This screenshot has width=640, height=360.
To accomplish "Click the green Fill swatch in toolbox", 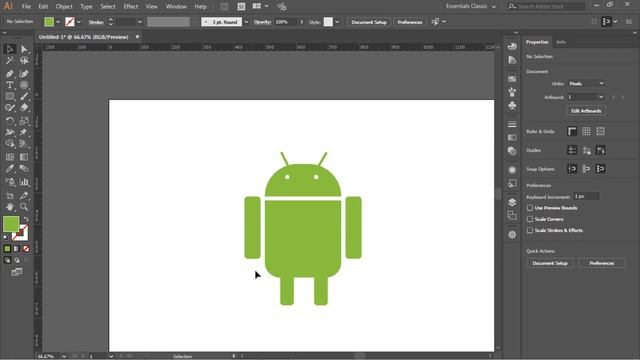I will (x=11, y=224).
